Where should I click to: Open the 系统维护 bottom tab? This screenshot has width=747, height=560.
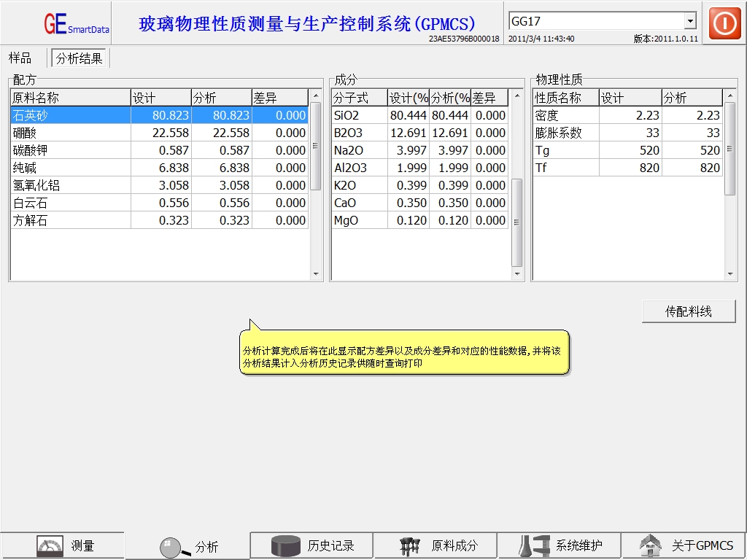(560, 545)
